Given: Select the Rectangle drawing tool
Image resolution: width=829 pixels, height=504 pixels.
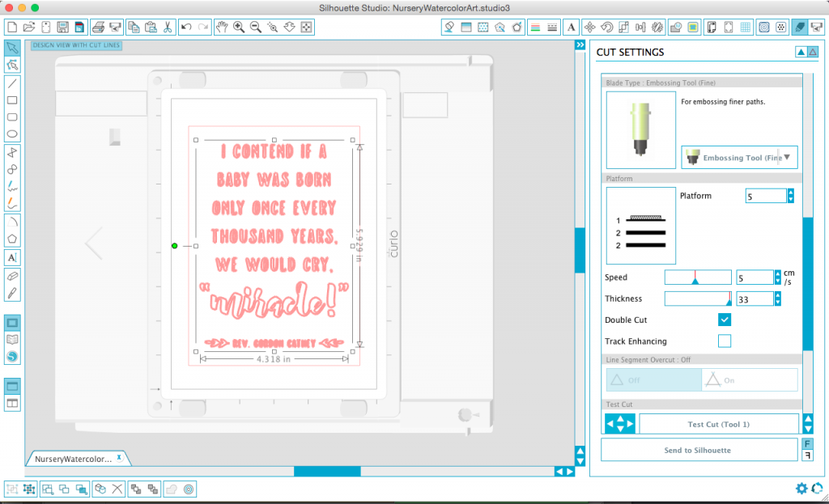Looking at the screenshot, I should [12, 100].
